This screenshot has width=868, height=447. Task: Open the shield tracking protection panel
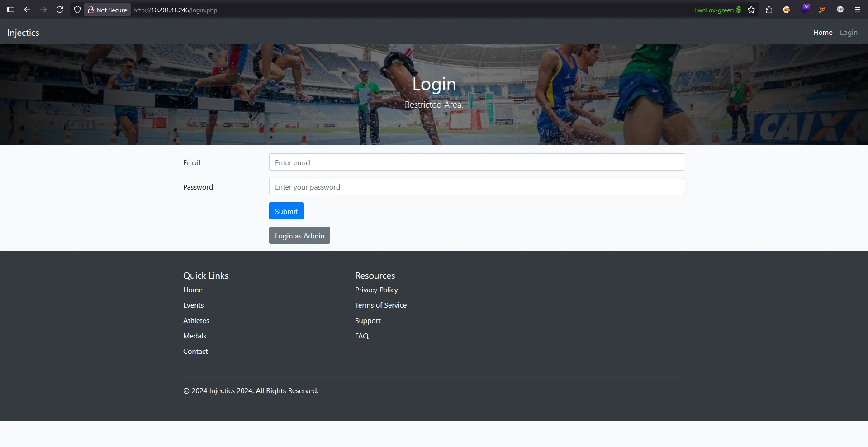[x=77, y=10]
